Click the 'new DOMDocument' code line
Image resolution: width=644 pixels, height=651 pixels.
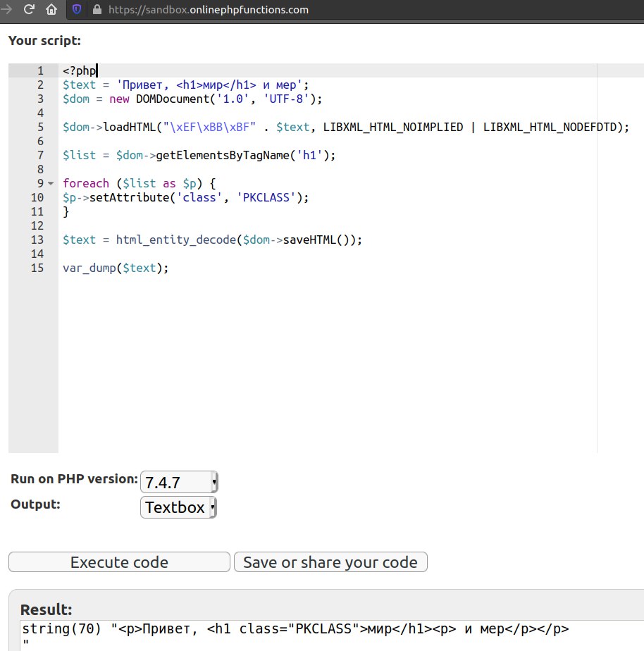(x=192, y=99)
